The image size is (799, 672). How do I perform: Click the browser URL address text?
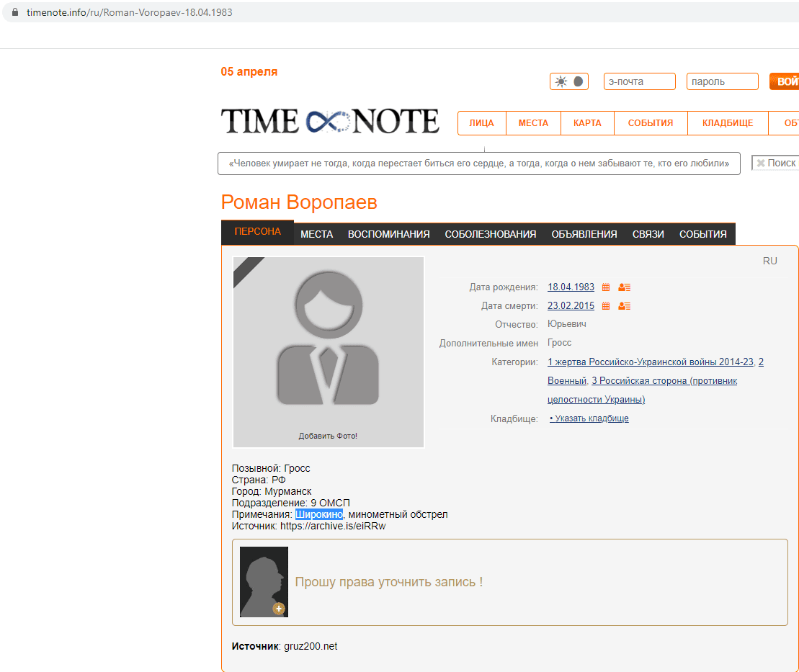(x=130, y=12)
